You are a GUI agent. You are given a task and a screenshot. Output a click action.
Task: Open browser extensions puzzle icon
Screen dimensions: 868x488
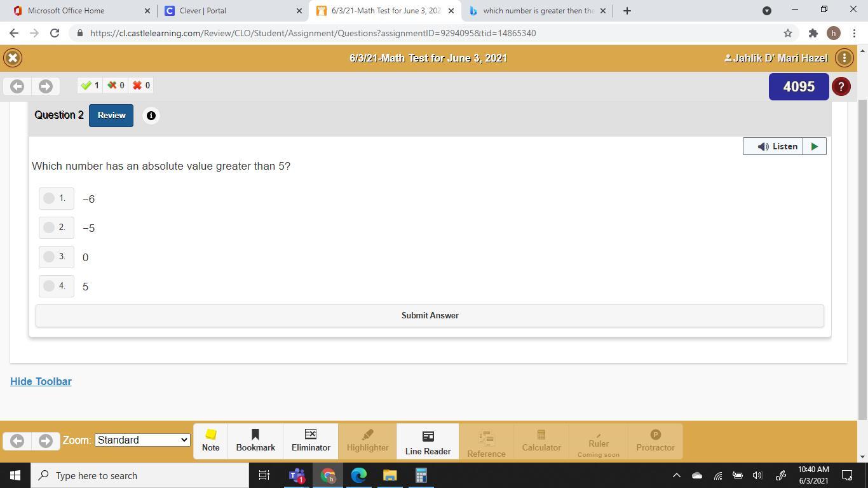coord(813,33)
